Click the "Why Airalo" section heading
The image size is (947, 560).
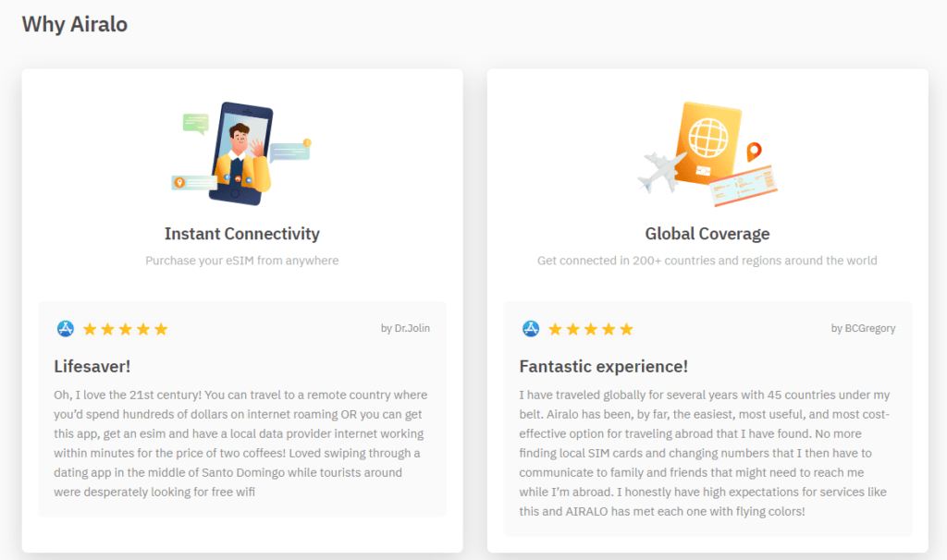pyautogui.click(x=75, y=24)
